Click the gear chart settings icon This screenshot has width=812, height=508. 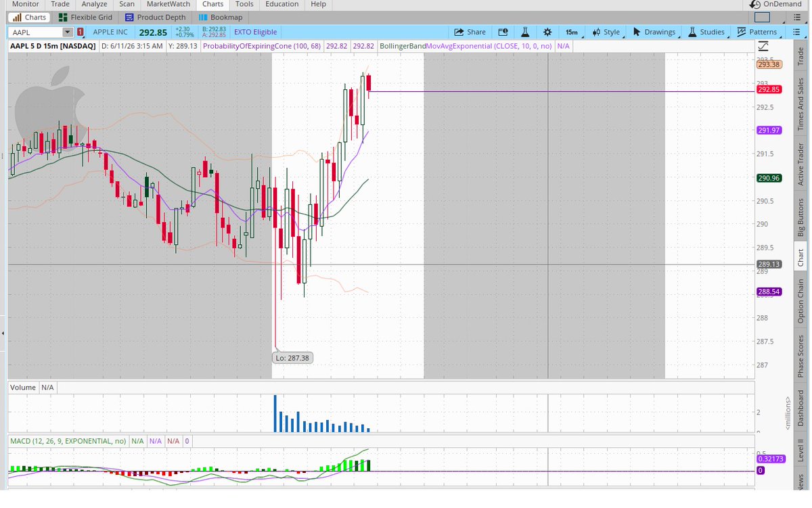click(x=547, y=32)
